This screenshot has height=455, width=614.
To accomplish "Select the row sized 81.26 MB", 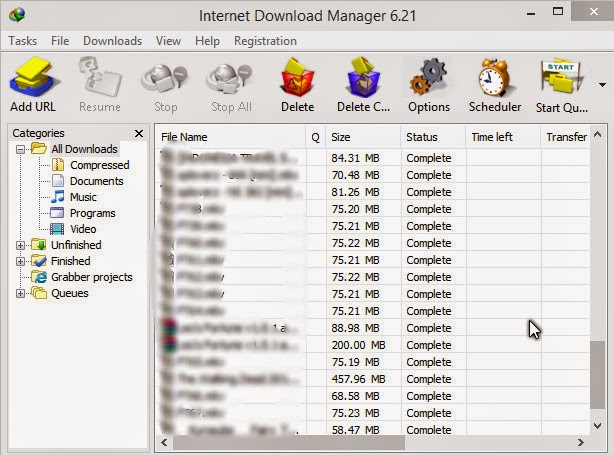I will (373, 192).
